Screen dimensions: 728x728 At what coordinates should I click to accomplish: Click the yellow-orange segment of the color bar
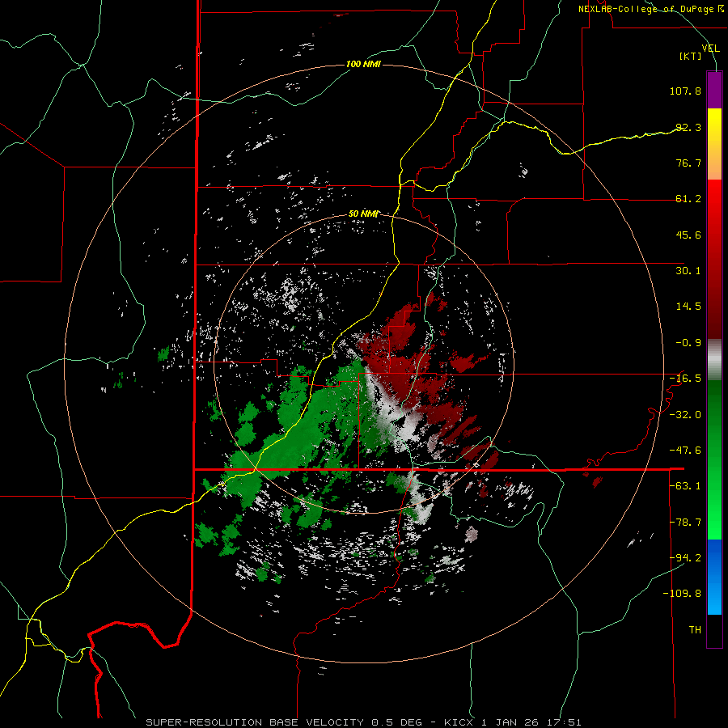[714, 144]
